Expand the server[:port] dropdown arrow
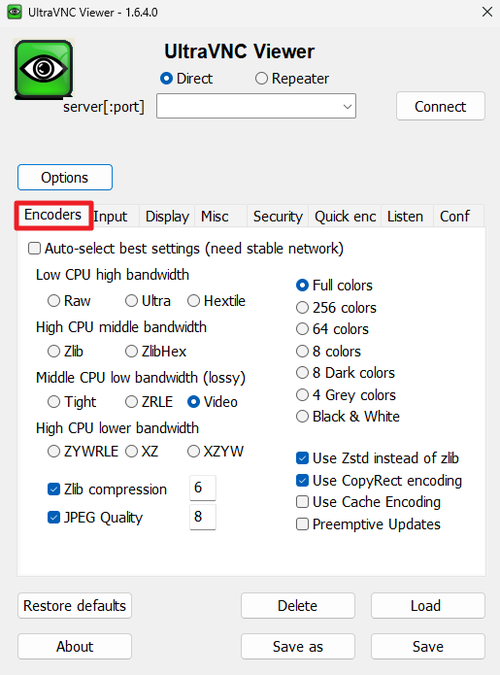This screenshot has width=500, height=675. pyautogui.click(x=347, y=106)
